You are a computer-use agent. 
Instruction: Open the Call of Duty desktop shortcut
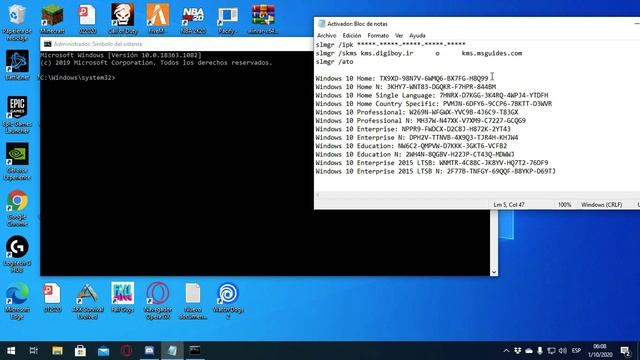tap(122, 19)
